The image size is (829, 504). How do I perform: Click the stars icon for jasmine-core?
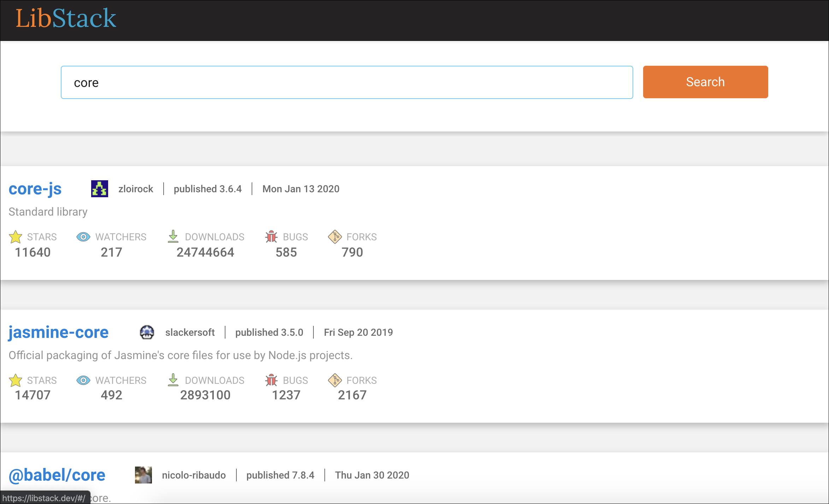(16, 380)
